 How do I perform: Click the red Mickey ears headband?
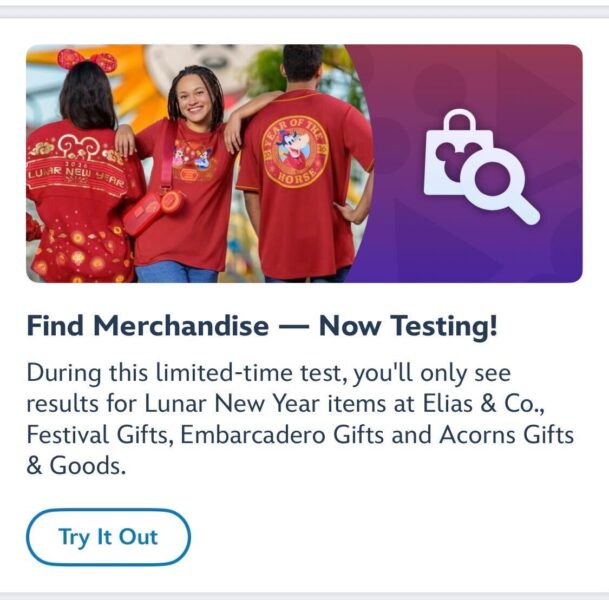(86, 60)
